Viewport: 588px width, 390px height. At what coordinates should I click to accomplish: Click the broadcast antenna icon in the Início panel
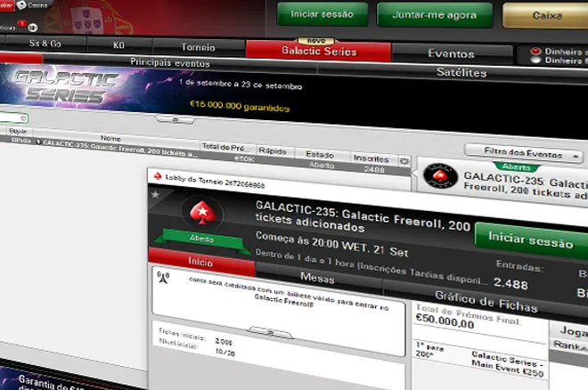point(163,277)
